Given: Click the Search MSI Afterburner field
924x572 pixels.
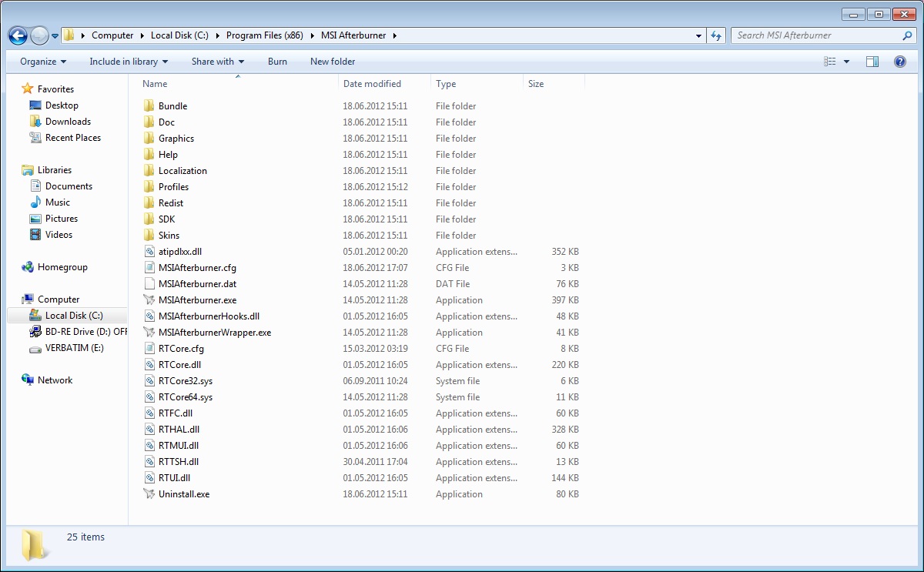Looking at the screenshot, I should coord(816,35).
